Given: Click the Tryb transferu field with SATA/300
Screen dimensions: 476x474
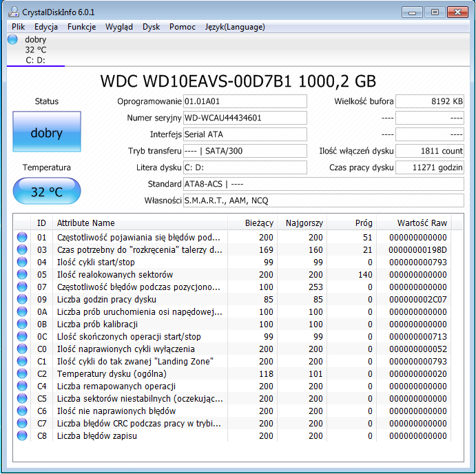Looking at the screenshot, I should click(245, 151).
